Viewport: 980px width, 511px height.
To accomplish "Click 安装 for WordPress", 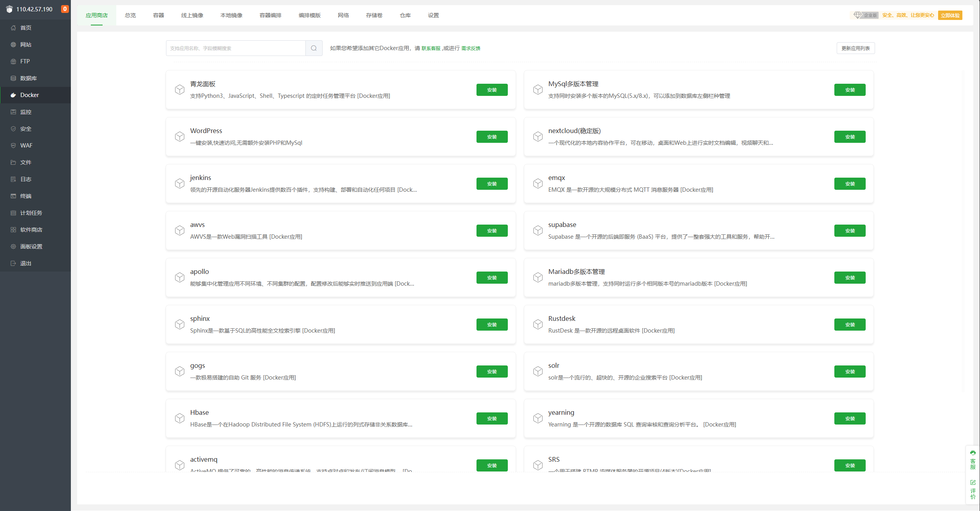I will pyautogui.click(x=492, y=137).
